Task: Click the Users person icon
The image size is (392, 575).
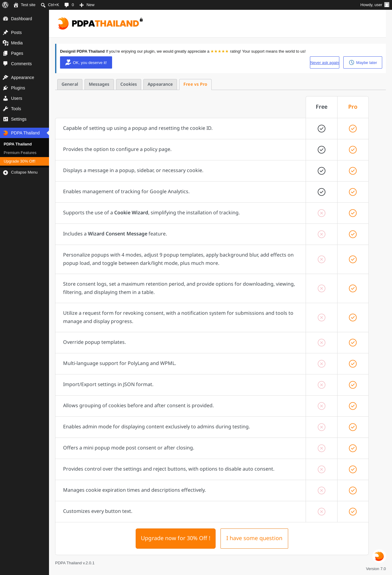Action: [x=6, y=98]
